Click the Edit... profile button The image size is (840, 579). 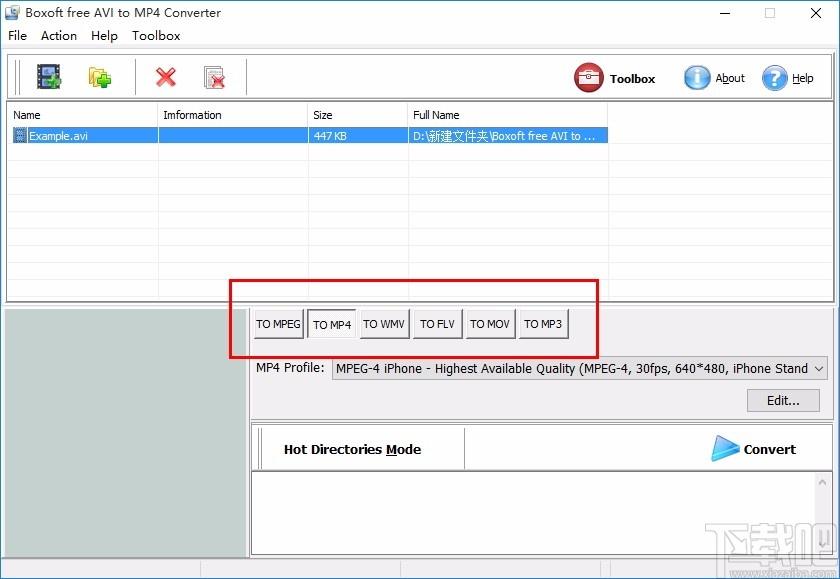[x=783, y=401]
